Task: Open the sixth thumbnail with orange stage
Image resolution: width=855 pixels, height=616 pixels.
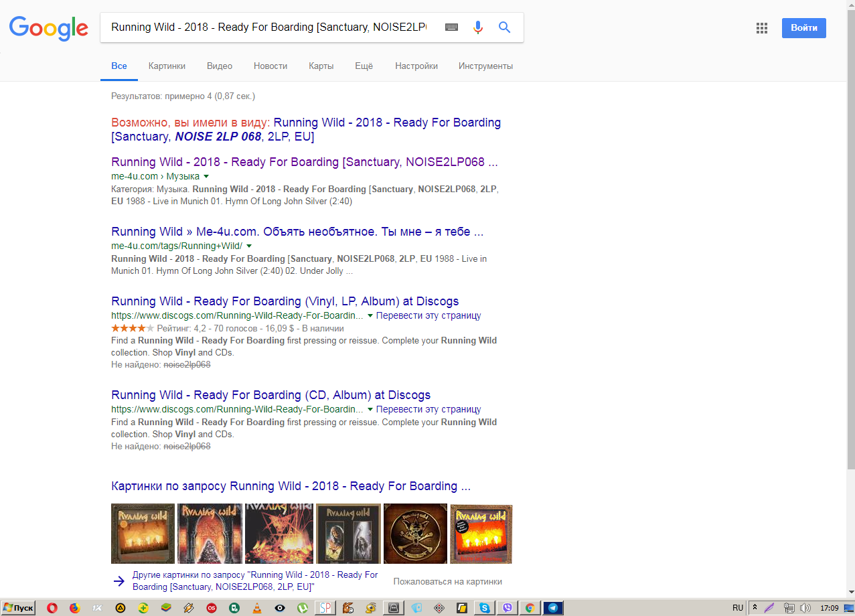Action: coord(481,534)
